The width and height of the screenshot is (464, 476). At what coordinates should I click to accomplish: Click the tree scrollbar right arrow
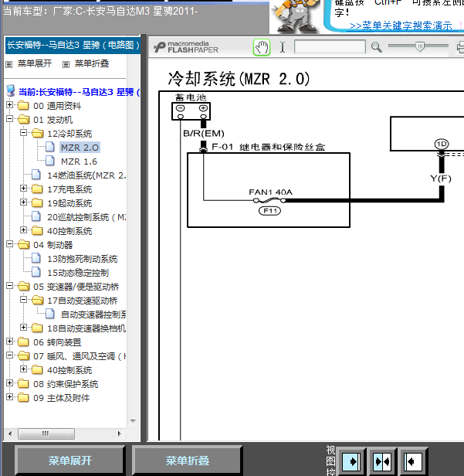coord(119,433)
